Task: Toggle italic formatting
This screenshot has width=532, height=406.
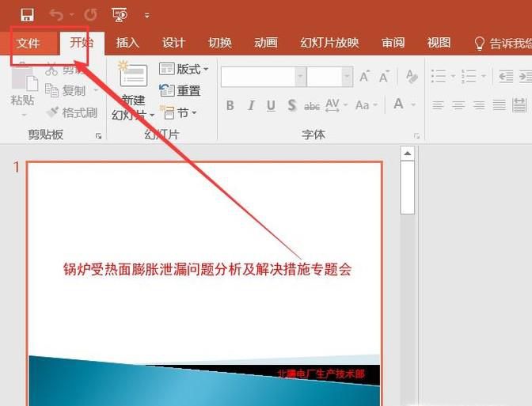Action: tap(251, 105)
